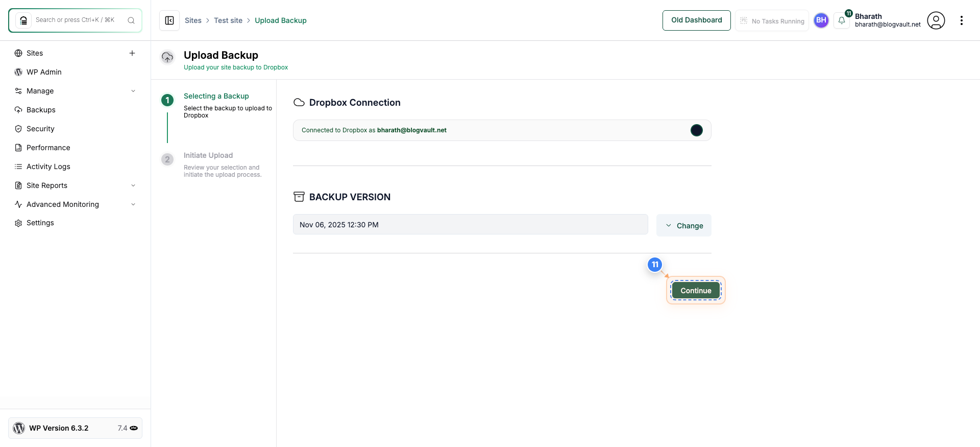Click the Site Reports document icon

coord(18,185)
